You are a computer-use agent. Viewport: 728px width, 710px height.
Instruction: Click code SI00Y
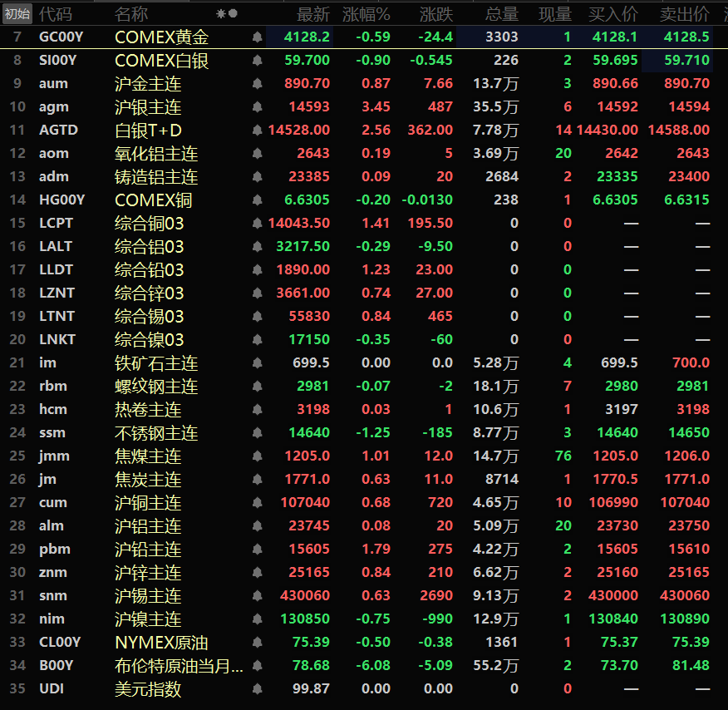(x=57, y=60)
